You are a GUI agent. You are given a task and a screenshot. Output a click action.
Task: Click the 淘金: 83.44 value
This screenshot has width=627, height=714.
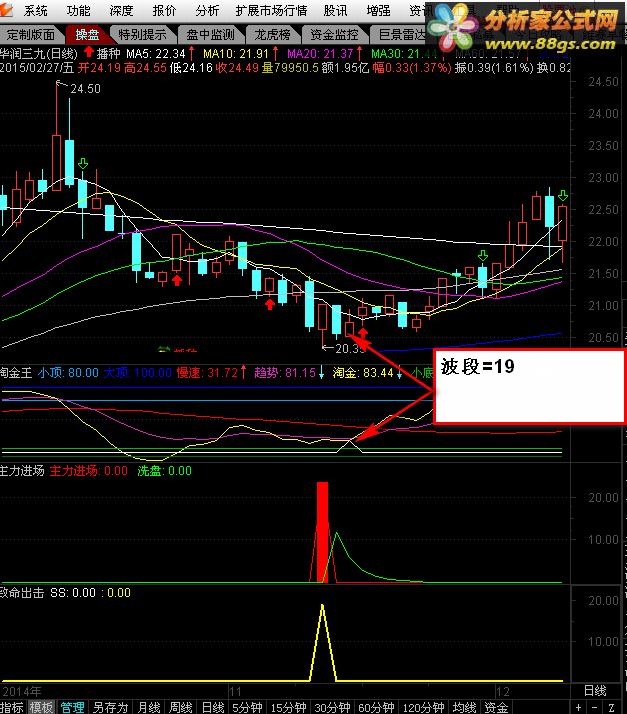point(363,373)
